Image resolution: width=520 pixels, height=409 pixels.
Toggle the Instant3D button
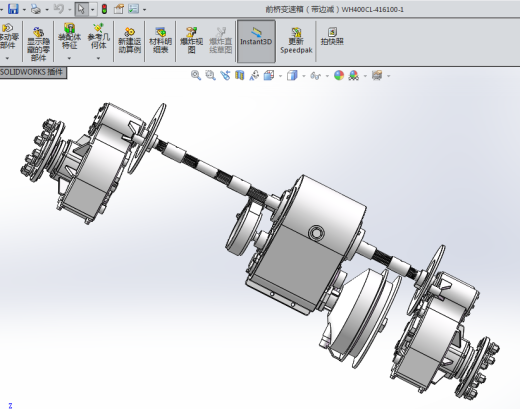click(256, 41)
